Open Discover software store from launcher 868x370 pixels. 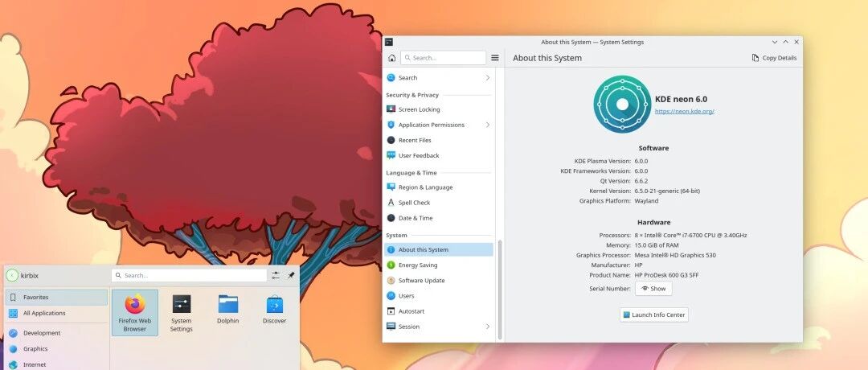(x=275, y=310)
